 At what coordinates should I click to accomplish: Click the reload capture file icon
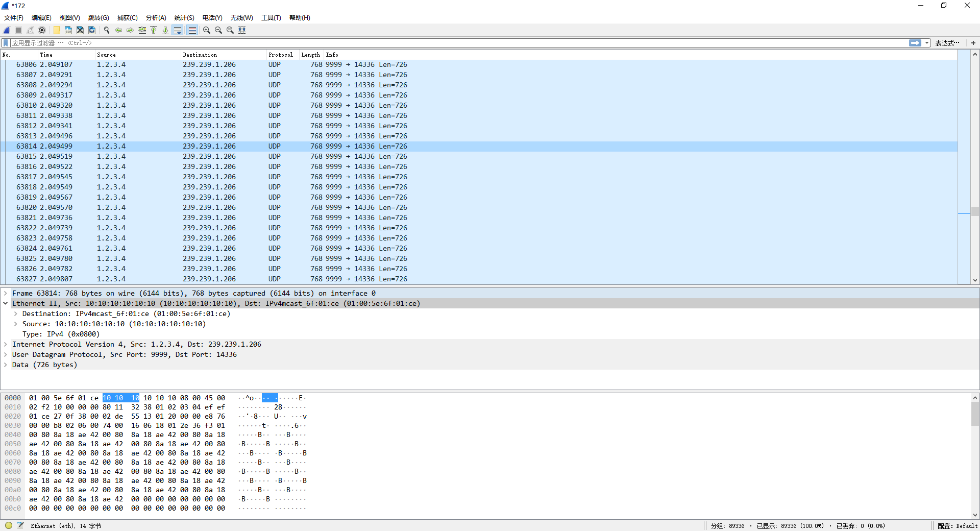92,30
